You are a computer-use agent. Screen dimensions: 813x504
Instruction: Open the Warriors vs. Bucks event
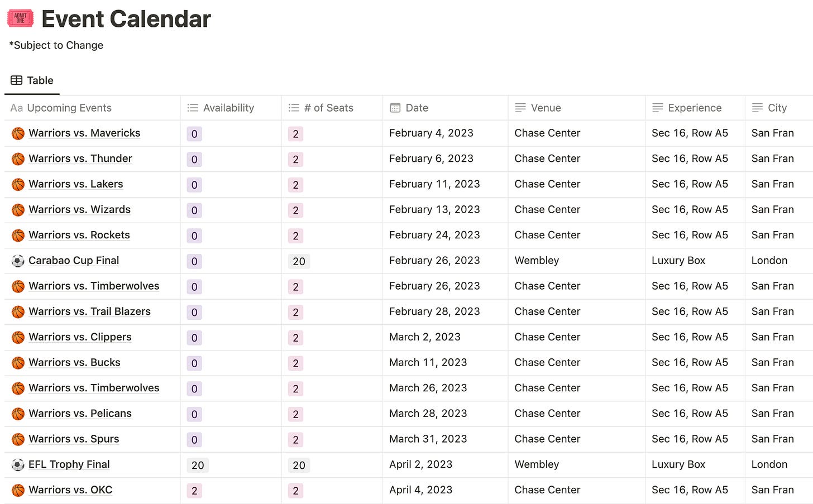75,362
